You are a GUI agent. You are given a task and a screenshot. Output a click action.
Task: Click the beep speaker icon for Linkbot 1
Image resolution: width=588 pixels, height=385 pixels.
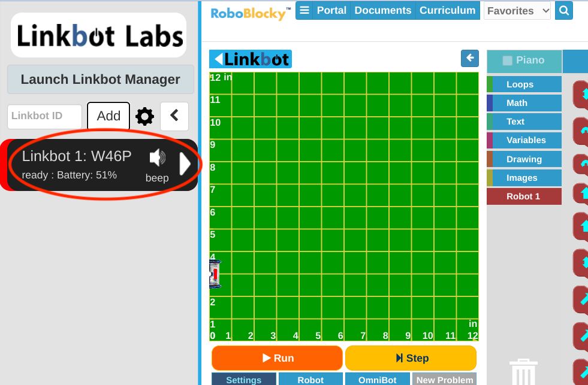tap(158, 157)
